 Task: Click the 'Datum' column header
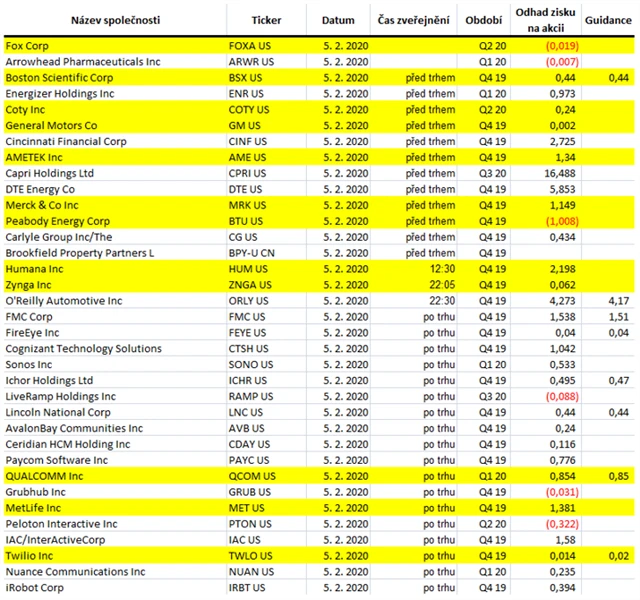[338, 20]
